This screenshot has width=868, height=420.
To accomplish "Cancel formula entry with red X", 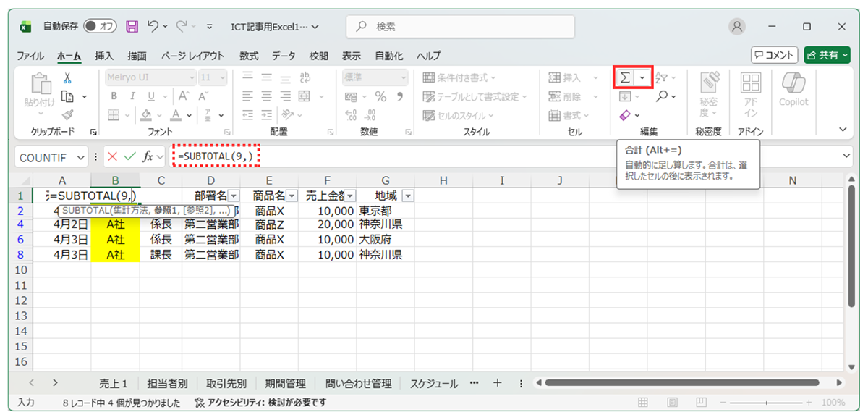I will tap(113, 156).
